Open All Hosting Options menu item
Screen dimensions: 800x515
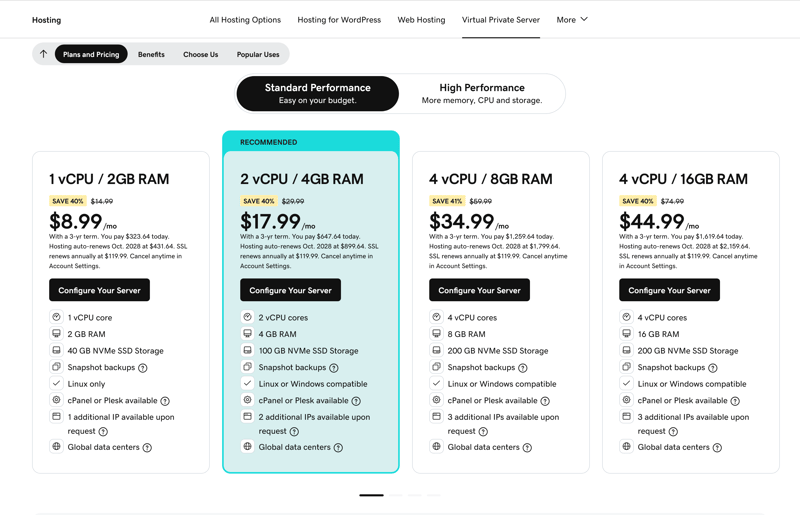tap(245, 20)
